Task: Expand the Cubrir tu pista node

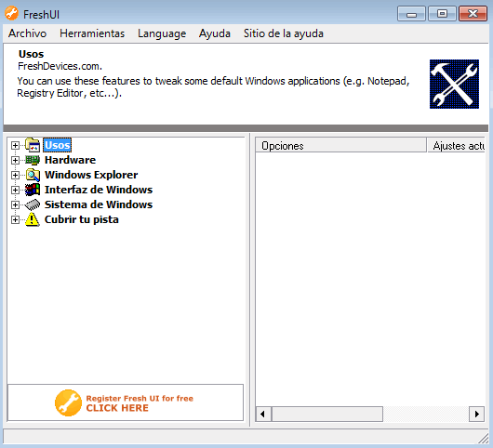Action: click(15, 219)
